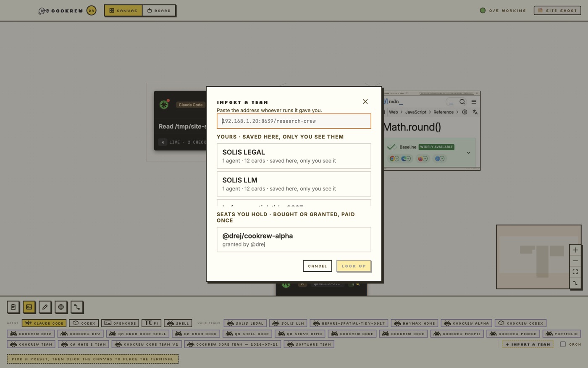
Task: Switch to the Board tab
Action: pos(159,11)
